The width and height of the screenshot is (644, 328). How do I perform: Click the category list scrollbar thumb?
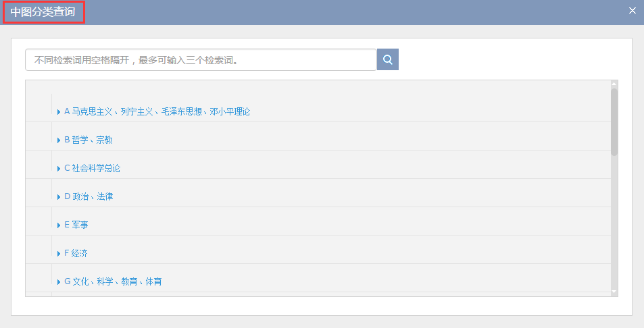(x=614, y=121)
